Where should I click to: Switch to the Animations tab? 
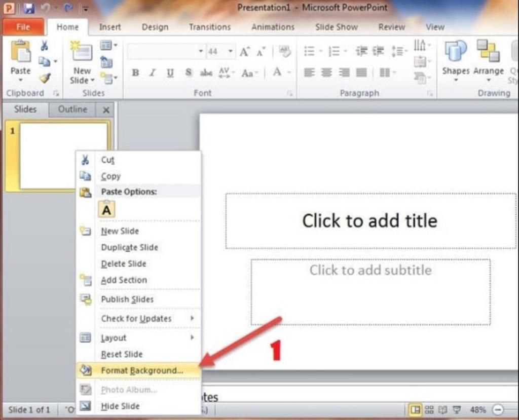coord(273,27)
